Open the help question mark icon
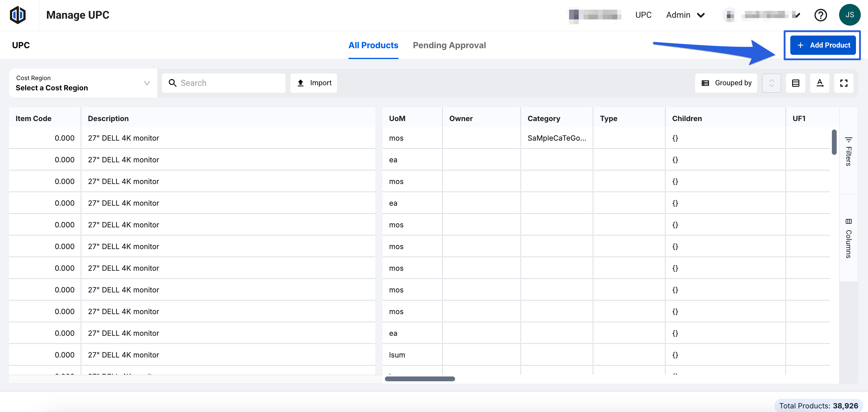 point(820,15)
